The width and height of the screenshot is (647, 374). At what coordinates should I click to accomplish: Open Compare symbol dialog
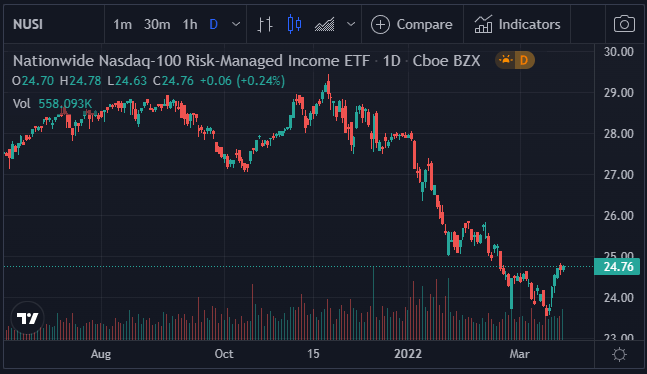click(x=412, y=24)
